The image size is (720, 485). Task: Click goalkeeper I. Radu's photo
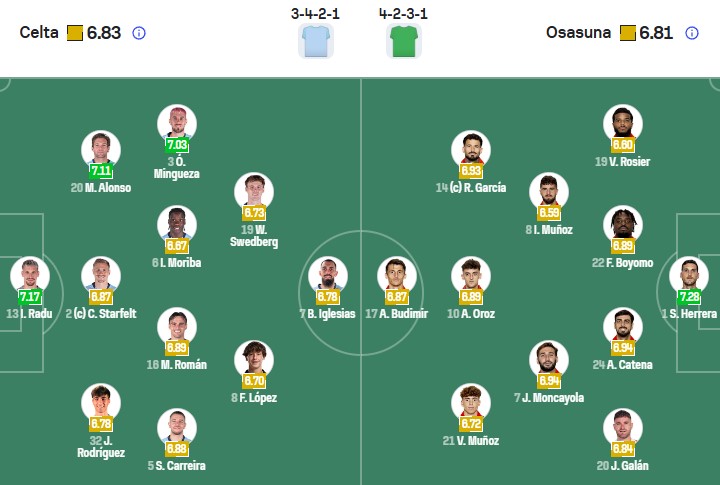click(x=29, y=275)
